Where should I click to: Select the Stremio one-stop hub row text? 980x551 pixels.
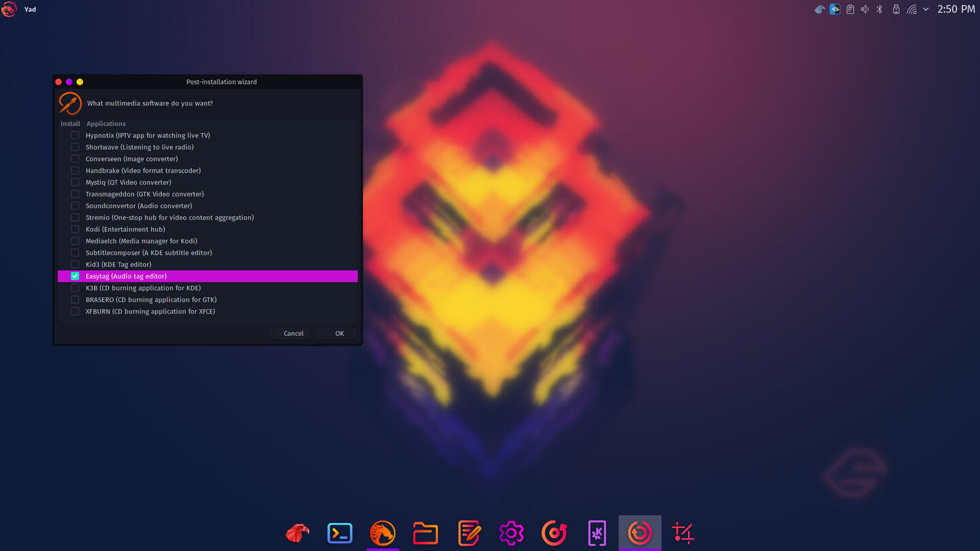point(169,218)
